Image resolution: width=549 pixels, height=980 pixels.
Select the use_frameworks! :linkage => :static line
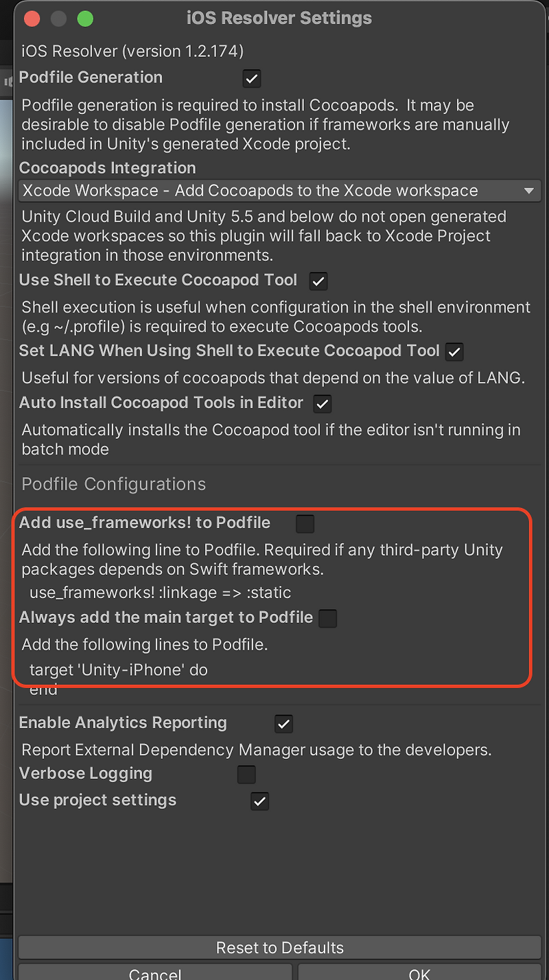(156, 593)
